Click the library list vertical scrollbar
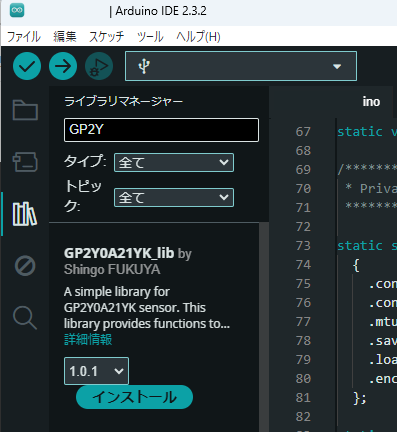This screenshot has height=432, width=397. point(264,327)
